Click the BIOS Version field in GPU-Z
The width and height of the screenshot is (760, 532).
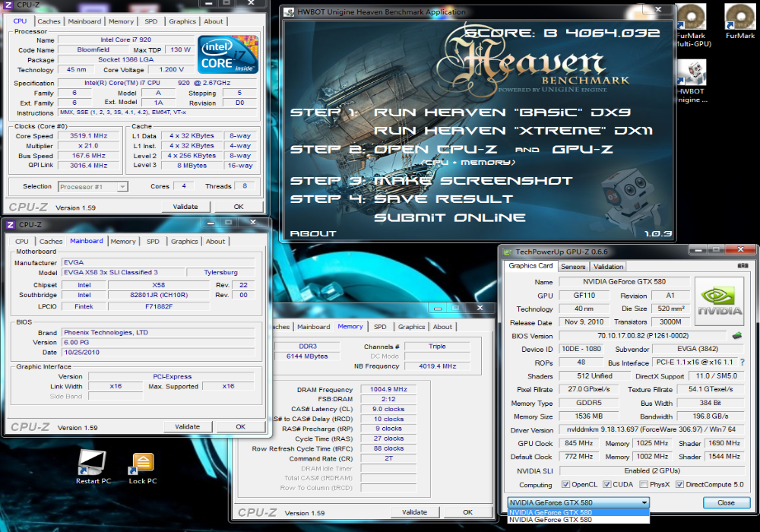tap(643, 335)
